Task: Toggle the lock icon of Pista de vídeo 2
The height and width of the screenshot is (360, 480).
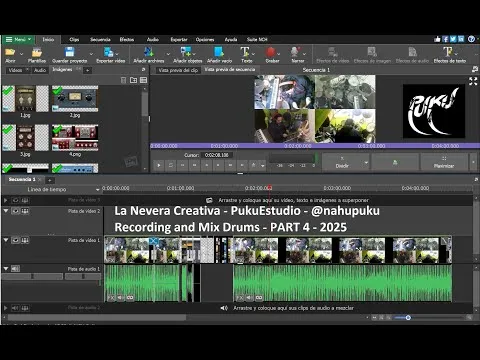Action: (x=25, y=211)
